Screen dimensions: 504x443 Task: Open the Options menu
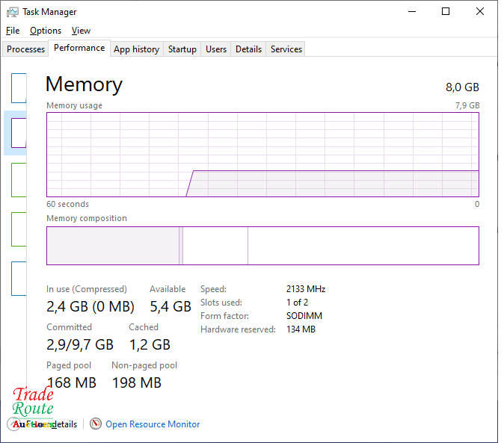coord(46,31)
